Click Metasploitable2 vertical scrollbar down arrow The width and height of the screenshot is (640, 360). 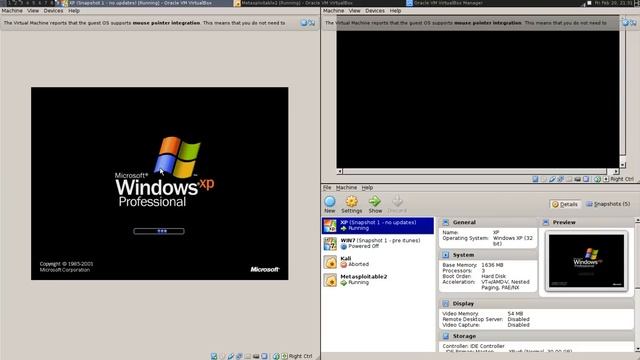tap(623, 165)
